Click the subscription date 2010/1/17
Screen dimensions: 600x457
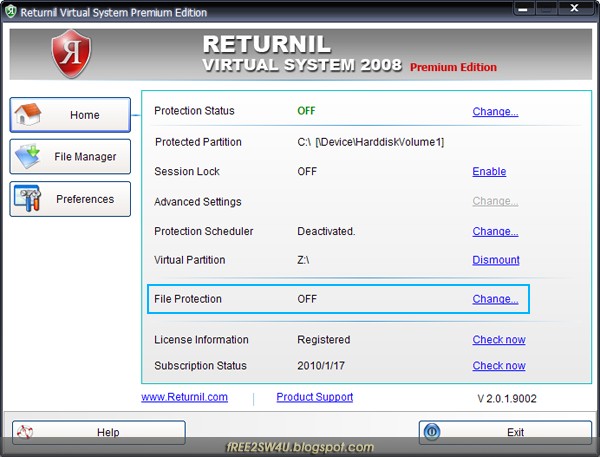[321, 366]
